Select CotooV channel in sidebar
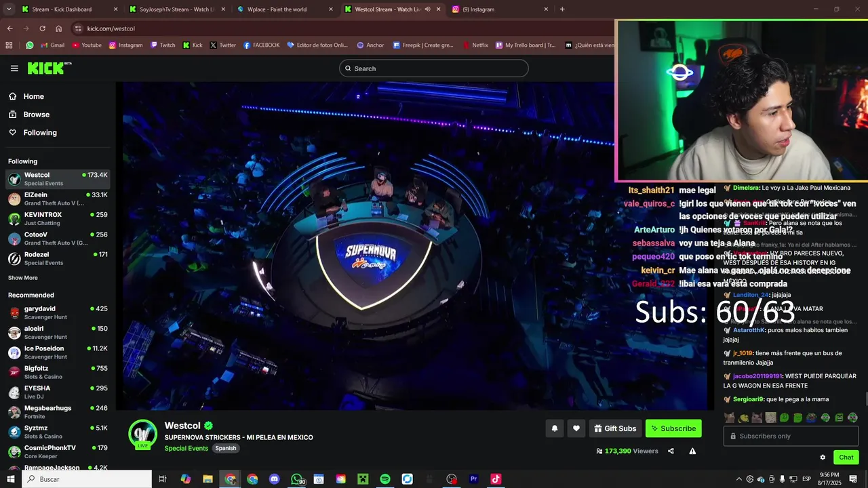This screenshot has height=488, width=868. click(x=58, y=239)
